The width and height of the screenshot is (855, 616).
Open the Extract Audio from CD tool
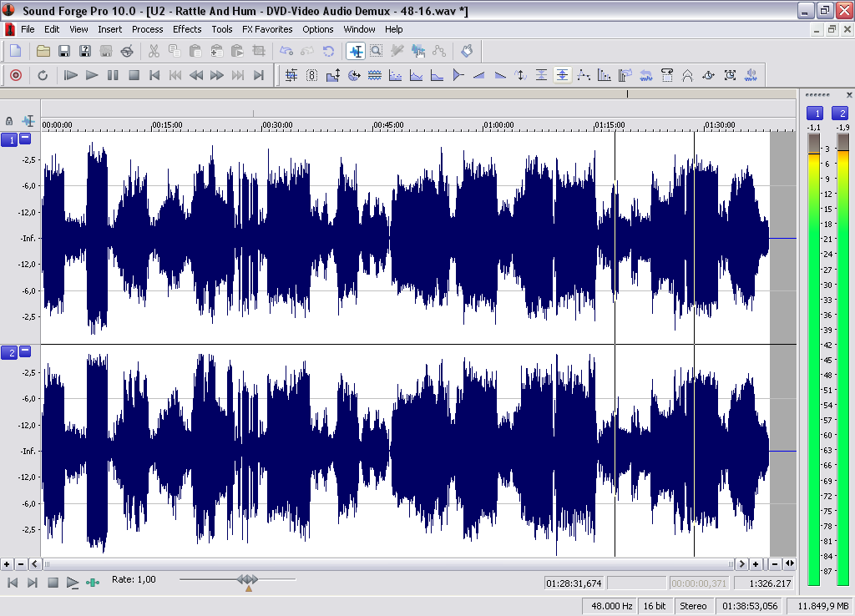click(x=127, y=51)
